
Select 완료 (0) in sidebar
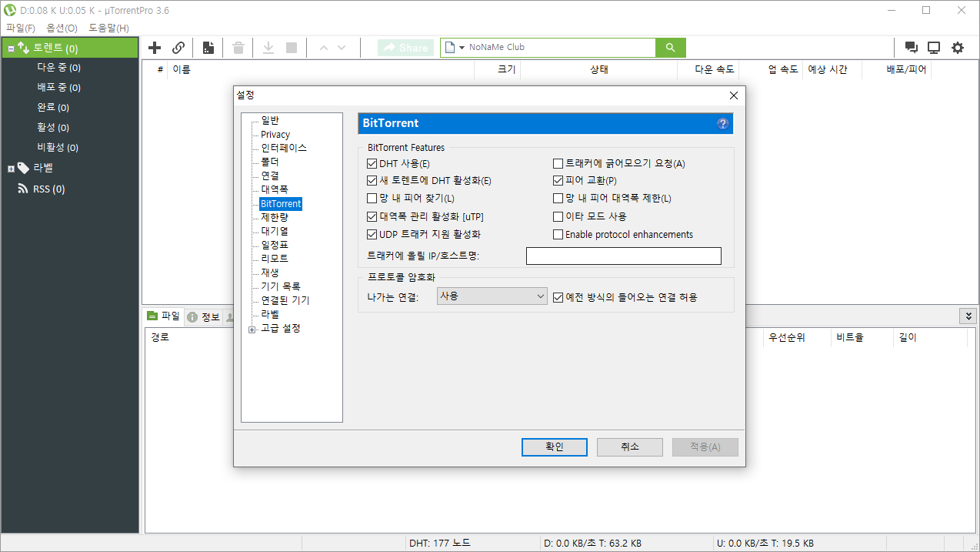(x=53, y=108)
